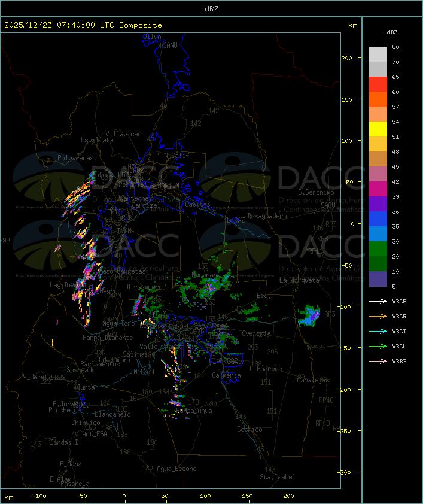423x504 pixels.
Task: Click the timestamp 2025/12/23 07:40:00 UTC Composite
Action: point(83,25)
